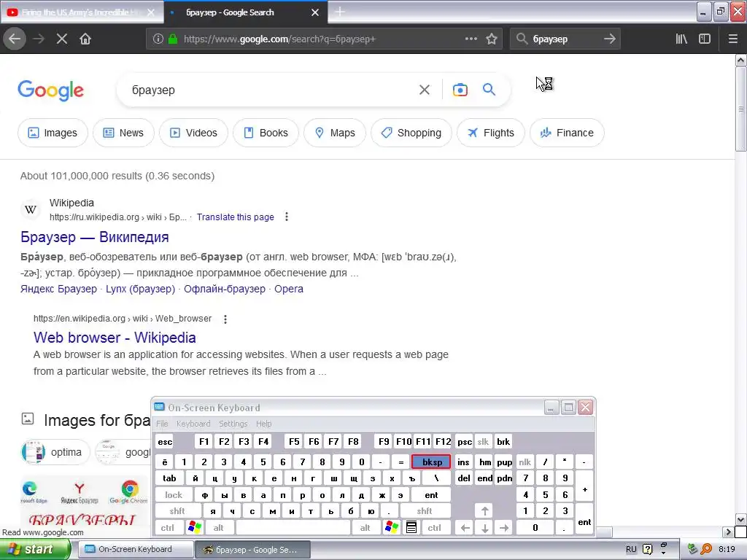Clear the Google search box with the X
The height and width of the screenshot is (560, 747).
tap(425, 90)
